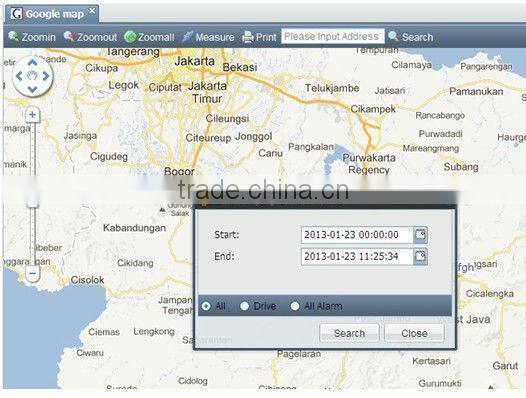Click the Lengkong label on map
The width and height of the screenshot is (526, 398).
[x=154, y=332]
